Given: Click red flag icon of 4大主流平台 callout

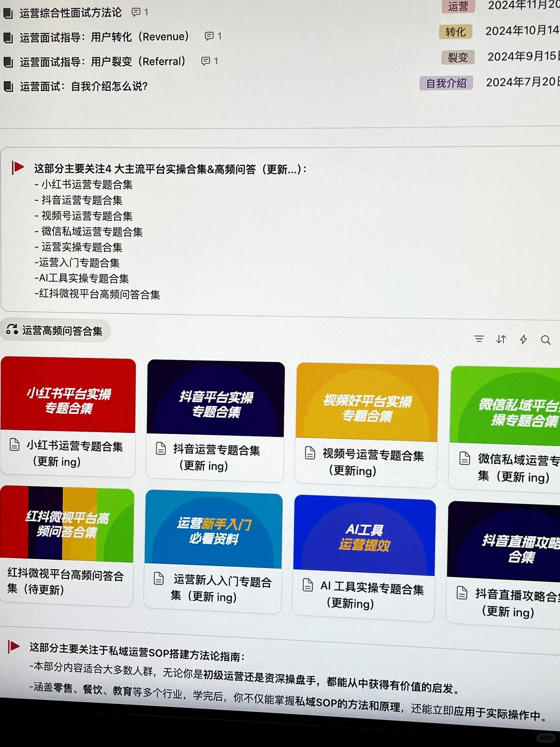Looking at the screenshot, I should (x=17, y=168).
